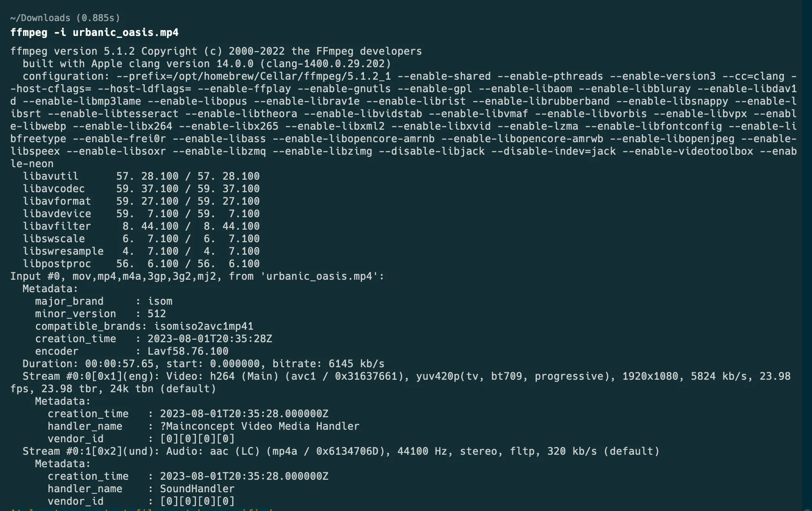Screen dimensions: 812x511
Task: Select the encoder Lavf58.76.100 line
Action: [132, 351]
